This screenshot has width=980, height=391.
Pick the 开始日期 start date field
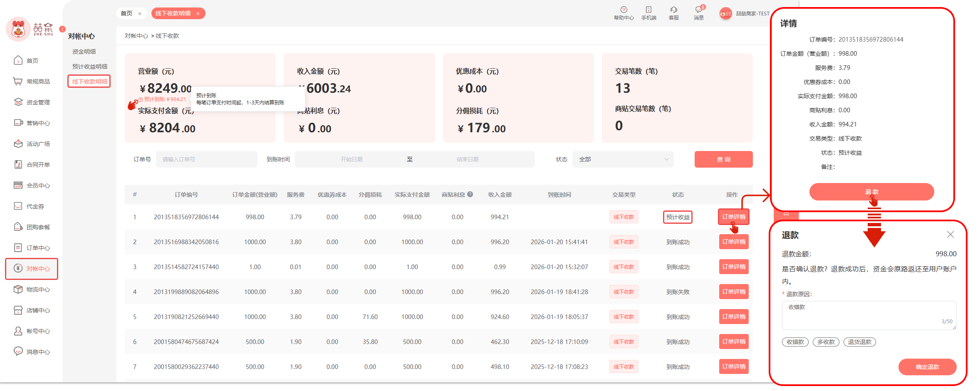click(x=351, y=159)
